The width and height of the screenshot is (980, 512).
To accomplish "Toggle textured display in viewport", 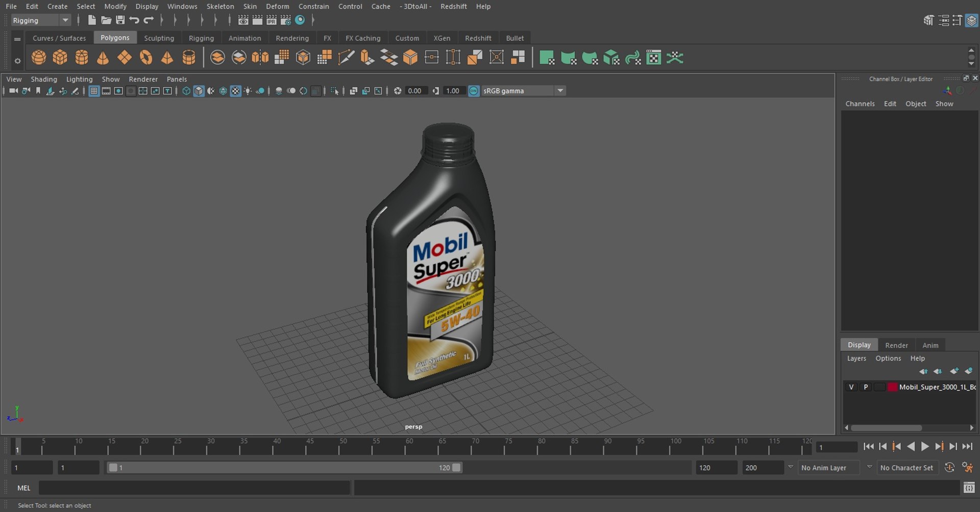I will 235,91.
